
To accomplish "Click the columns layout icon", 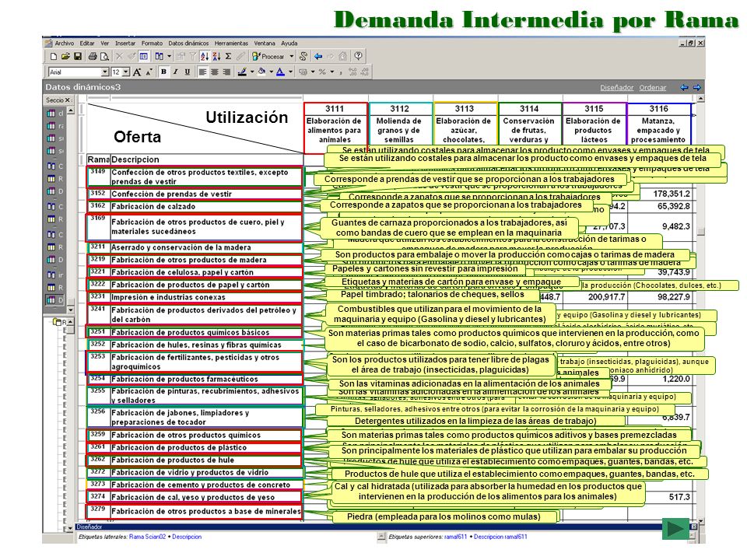I will 159,56.
